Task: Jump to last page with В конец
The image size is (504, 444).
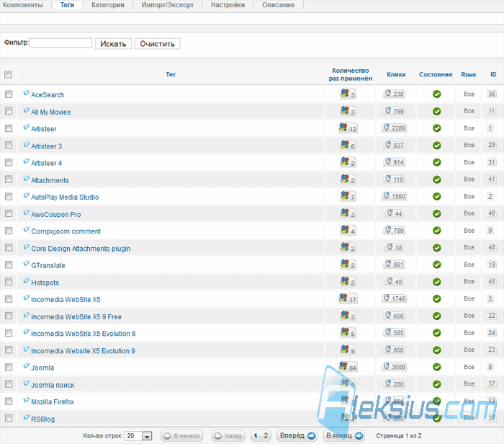Action: (344, 435)
